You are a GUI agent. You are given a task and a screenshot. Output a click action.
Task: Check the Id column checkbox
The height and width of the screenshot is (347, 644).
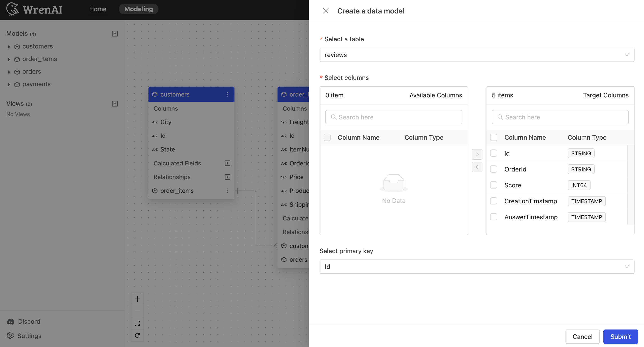493,153
